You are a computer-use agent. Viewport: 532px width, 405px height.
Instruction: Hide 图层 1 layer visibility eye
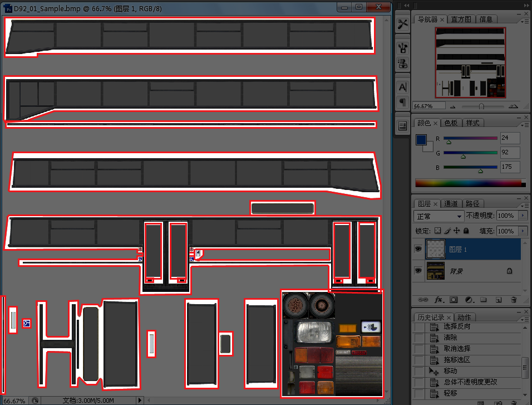point(418,249)
